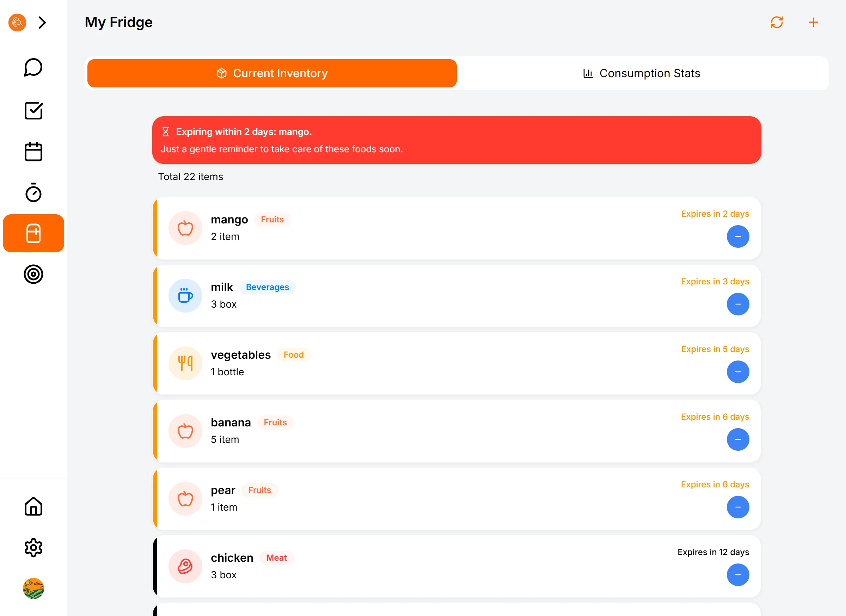
Task: Open the calendar sidebar icon
Action: pos(33,152)
